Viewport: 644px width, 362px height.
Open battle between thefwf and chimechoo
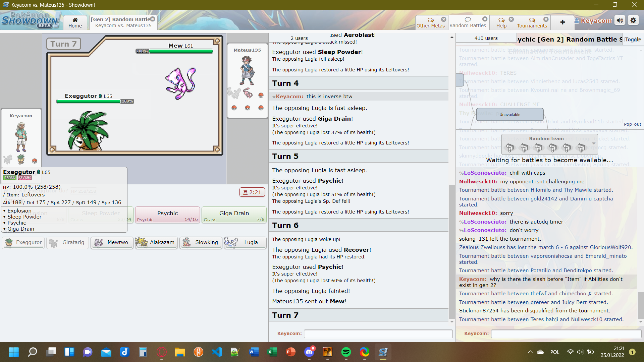point(536,294)
